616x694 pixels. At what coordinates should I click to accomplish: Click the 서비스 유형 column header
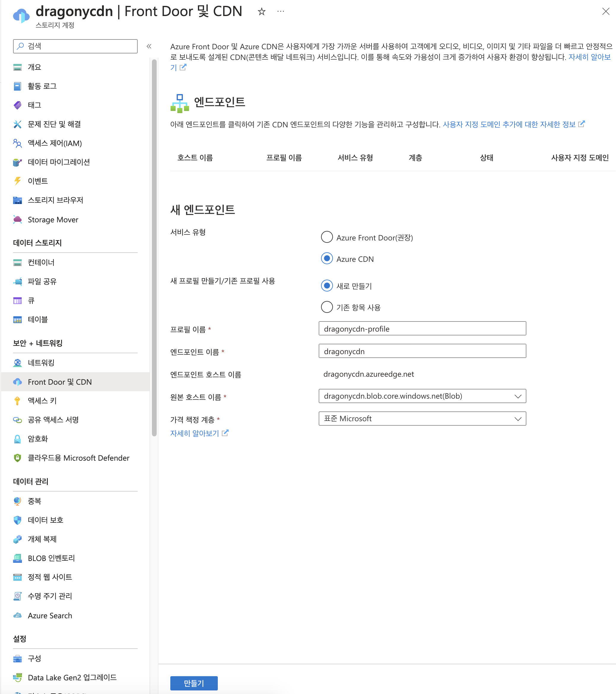coord(355,158)
